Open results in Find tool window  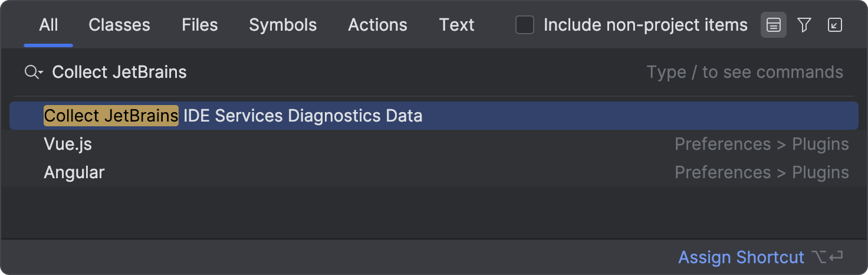(835, 25)
